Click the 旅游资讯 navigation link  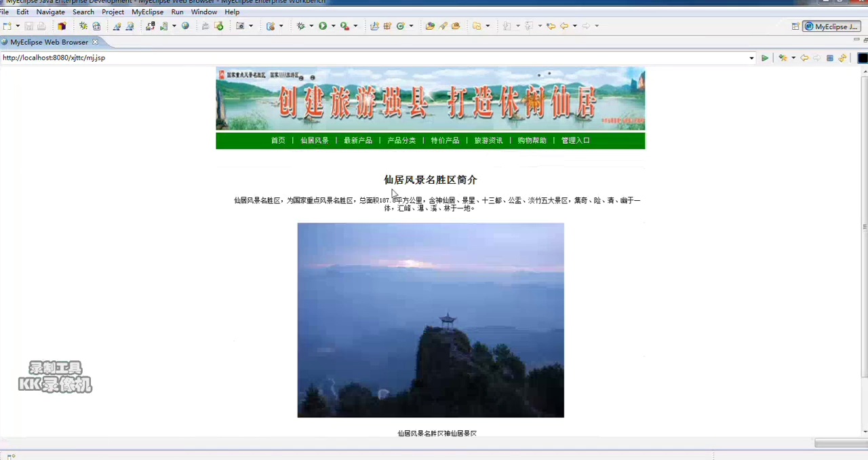[x=488, y=141]
